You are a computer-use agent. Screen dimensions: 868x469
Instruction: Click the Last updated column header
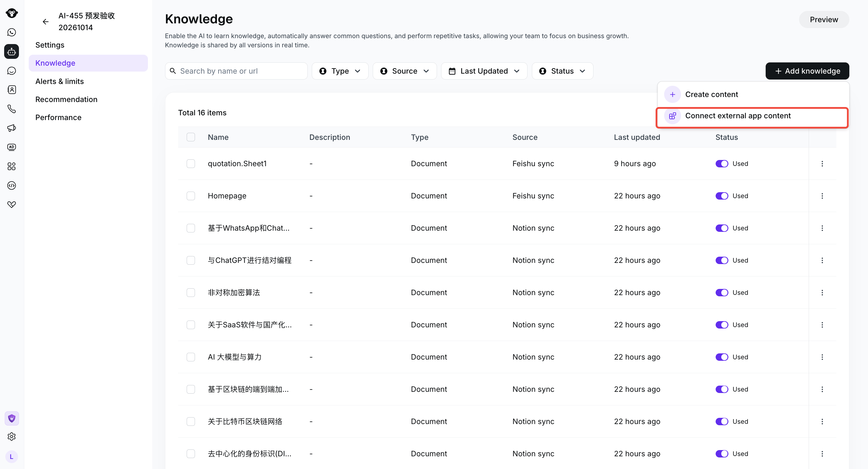pos(637,137)
